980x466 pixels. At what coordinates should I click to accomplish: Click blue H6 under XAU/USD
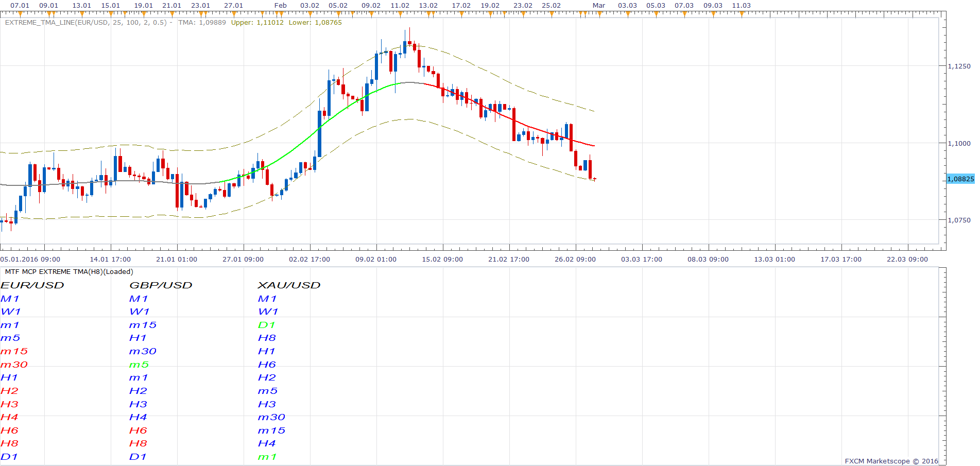[267, 365]
